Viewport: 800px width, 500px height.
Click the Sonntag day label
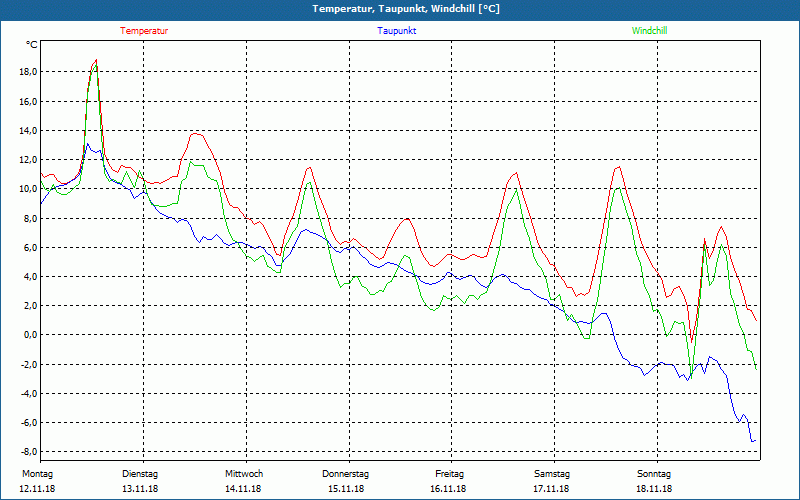point(654,473)
